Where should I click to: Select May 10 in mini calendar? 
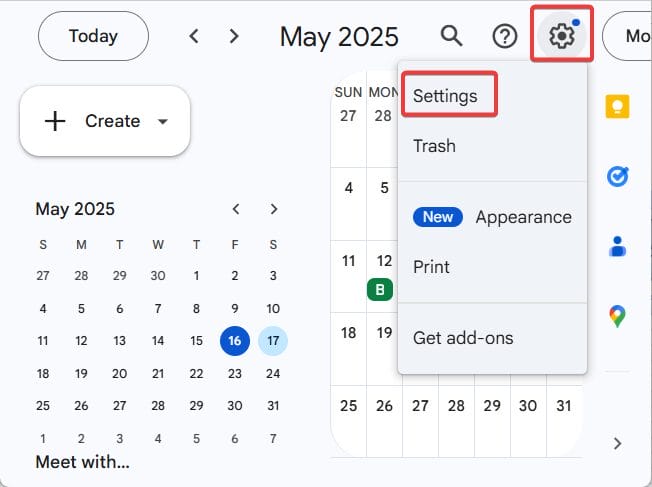point(273,309)
